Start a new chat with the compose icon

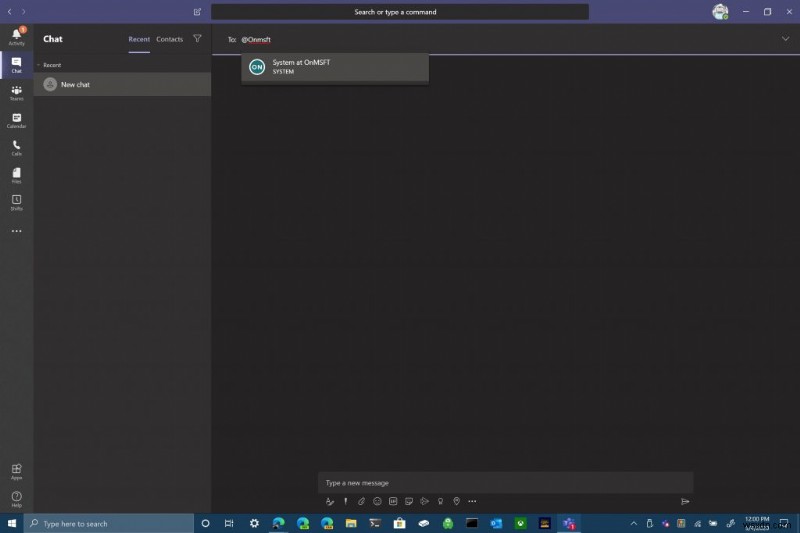click(197, 12)
